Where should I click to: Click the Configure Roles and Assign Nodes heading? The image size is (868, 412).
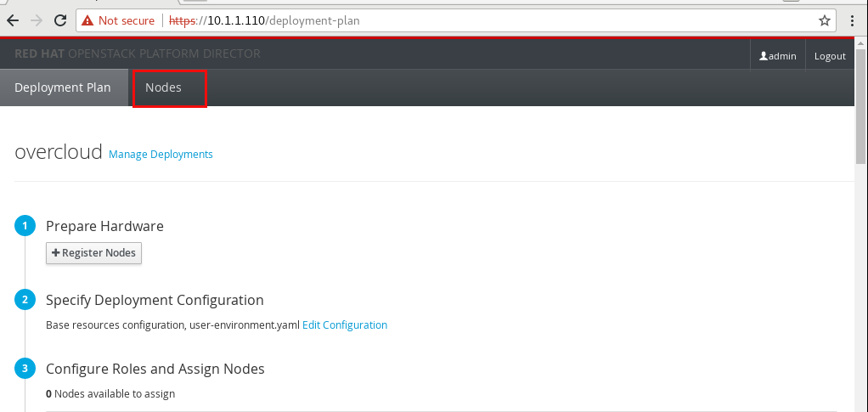pos(155,369)
